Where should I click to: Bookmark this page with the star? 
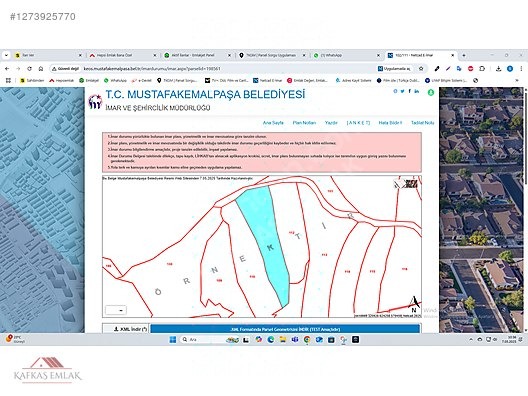(421, 69)
